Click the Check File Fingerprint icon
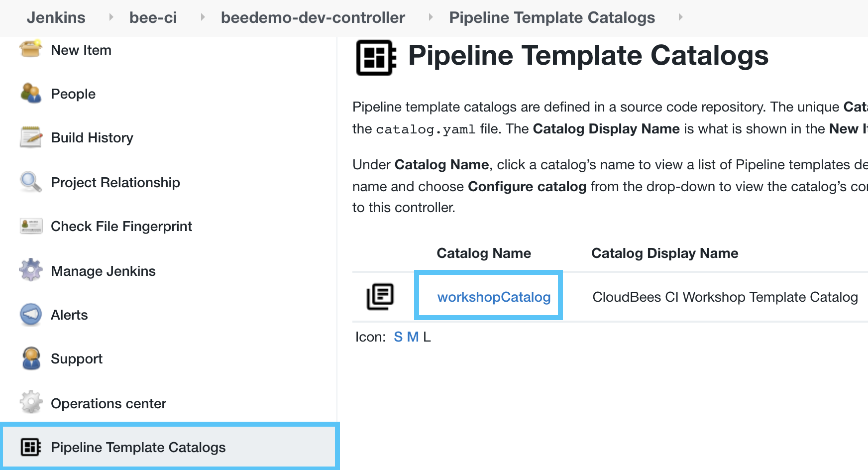868x470 pixels. (30, 226)
